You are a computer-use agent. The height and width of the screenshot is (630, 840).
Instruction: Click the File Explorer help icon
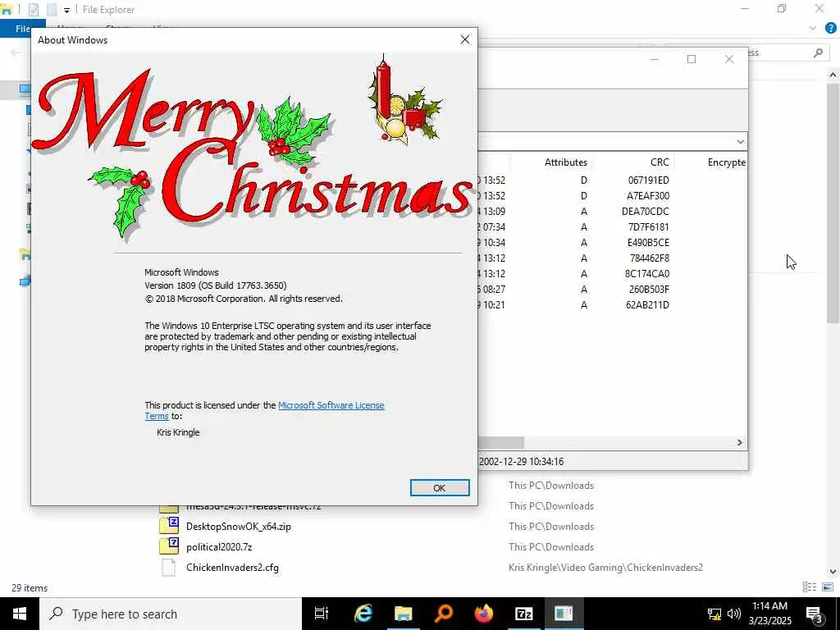[831, 28]
